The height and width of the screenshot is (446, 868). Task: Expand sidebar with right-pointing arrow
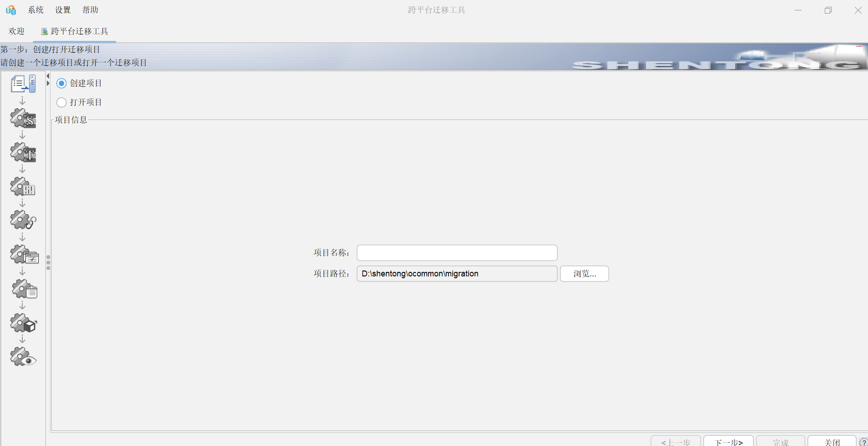48,83
